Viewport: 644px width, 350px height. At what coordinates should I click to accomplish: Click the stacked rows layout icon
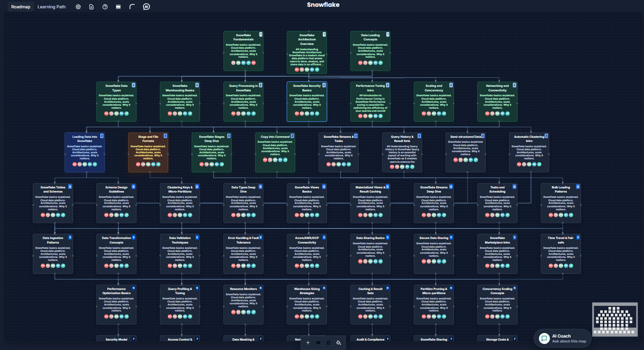click(x=118, y=7)
